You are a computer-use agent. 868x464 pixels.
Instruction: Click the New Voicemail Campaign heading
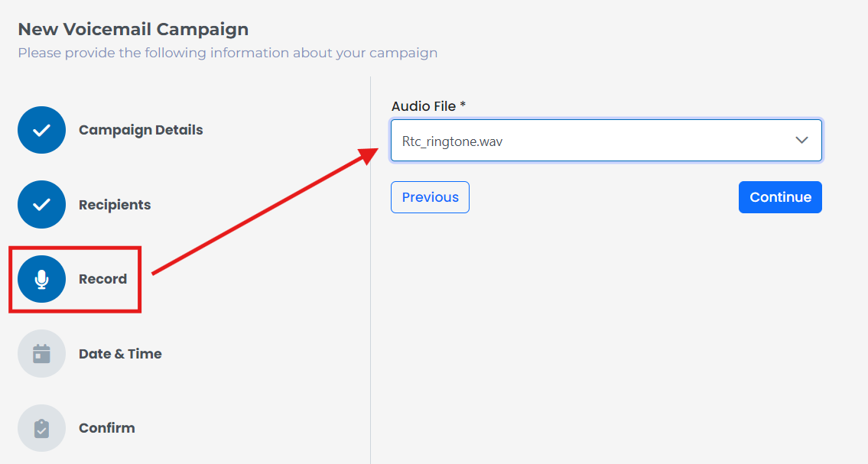pos(133,29)
